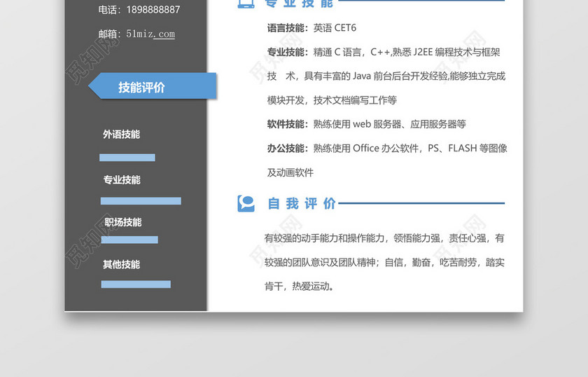Click the 其他技能 skill bar
588x377 pixels.
click(x=136, y=285)
